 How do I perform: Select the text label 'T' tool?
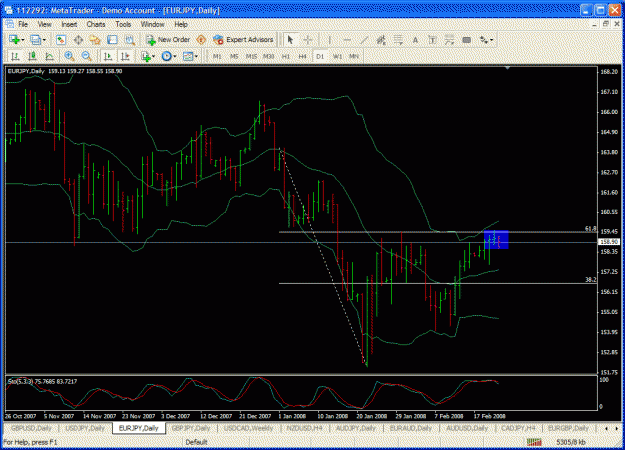432,40
